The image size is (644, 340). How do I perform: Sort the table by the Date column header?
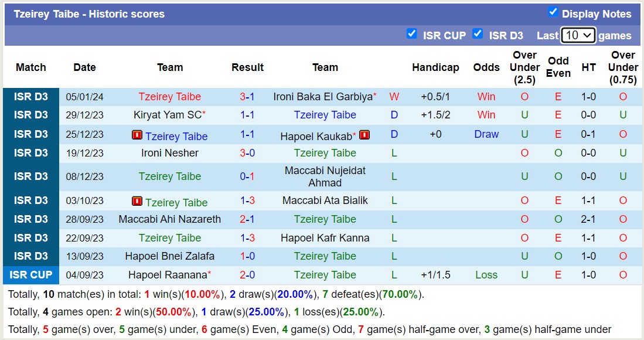(84, 67)
